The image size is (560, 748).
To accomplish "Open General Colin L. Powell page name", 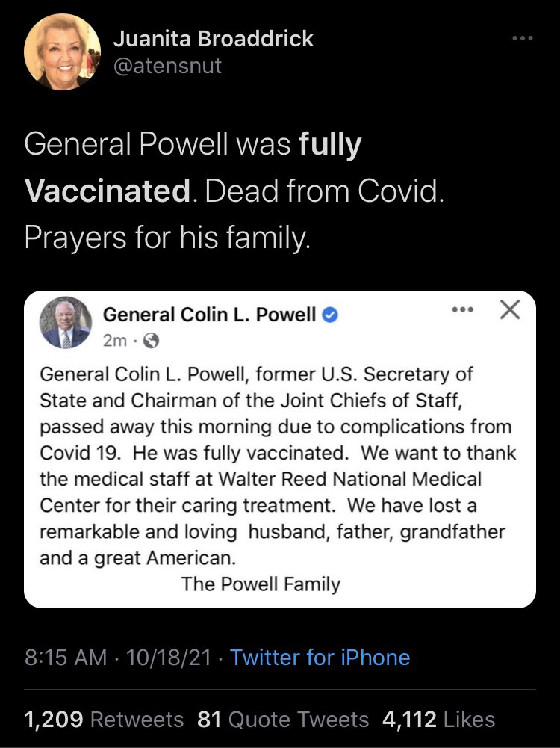I will tap(209, 315).
